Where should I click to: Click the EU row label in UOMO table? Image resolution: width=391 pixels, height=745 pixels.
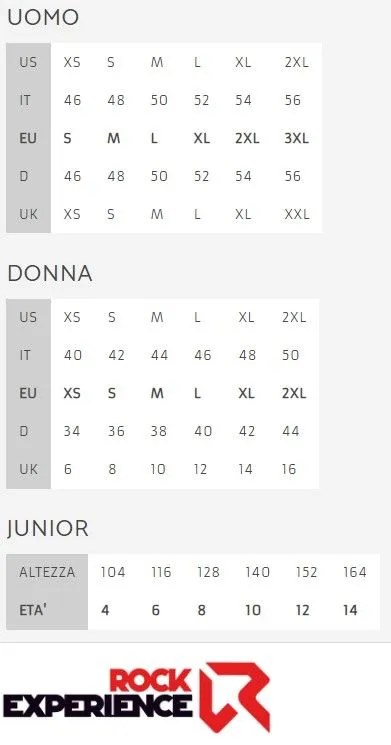coord(28,138)
